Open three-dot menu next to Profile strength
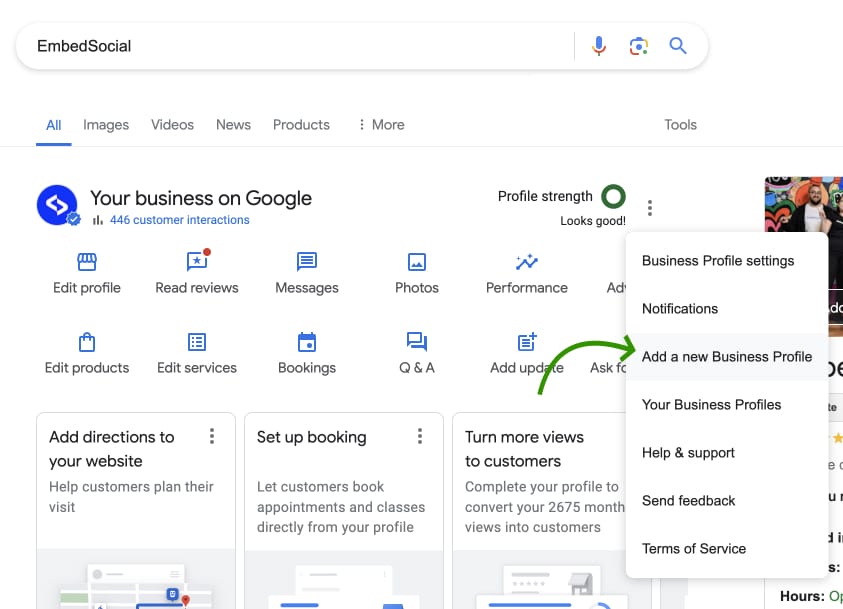This screenshot has height=609, width=843. point(650,208)
